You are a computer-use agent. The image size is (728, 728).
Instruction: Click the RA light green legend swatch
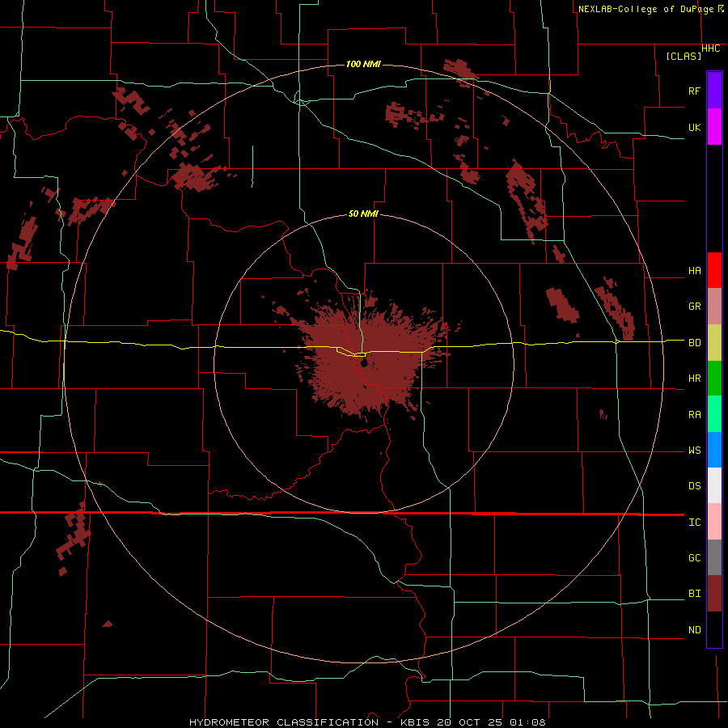pos(714,414)
